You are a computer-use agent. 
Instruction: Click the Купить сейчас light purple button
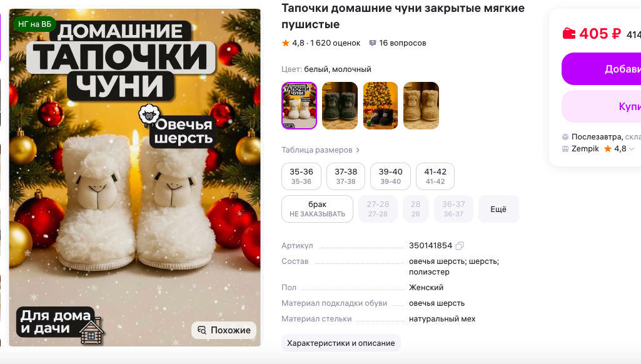[x=602, y=106]
